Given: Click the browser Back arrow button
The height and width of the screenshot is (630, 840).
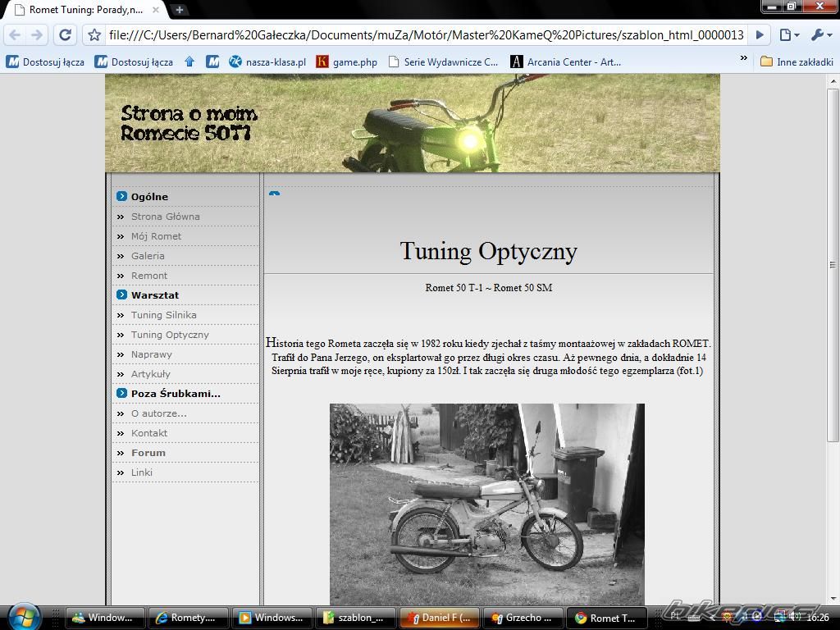Looking at the screenshot, I should coord(15,35).
